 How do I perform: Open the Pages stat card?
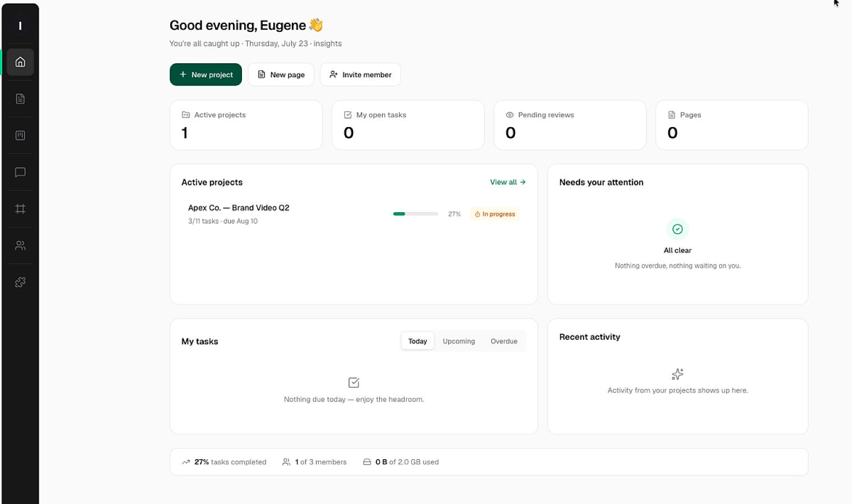point(732,125)
